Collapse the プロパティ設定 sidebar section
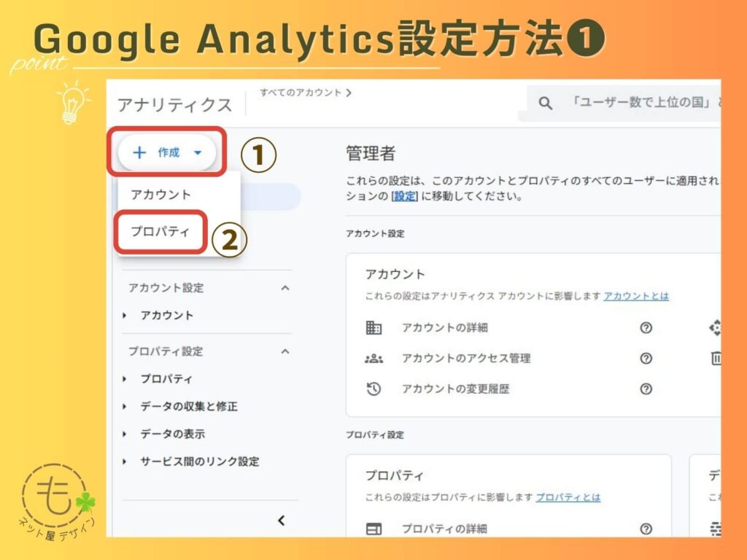747x560 pixels. coord(285,351)
